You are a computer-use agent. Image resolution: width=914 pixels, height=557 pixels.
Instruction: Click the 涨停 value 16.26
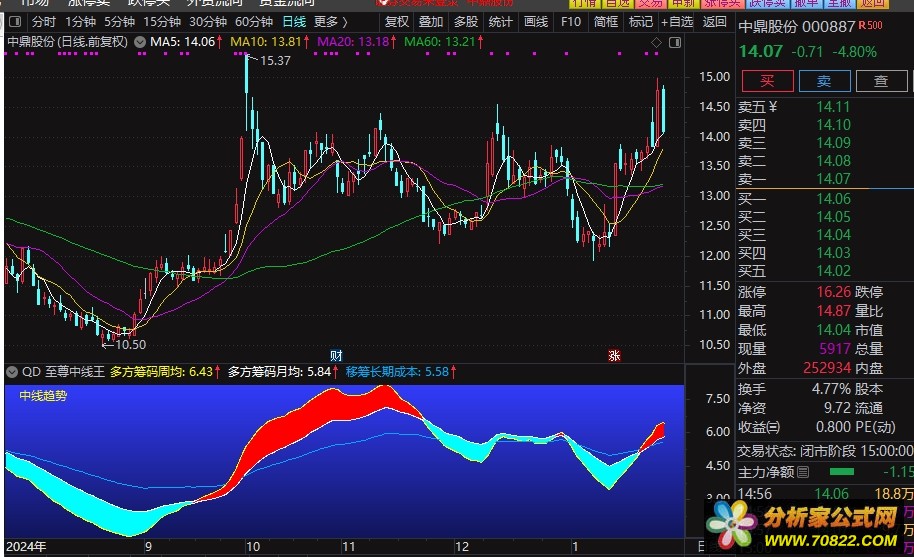(834, 292)
